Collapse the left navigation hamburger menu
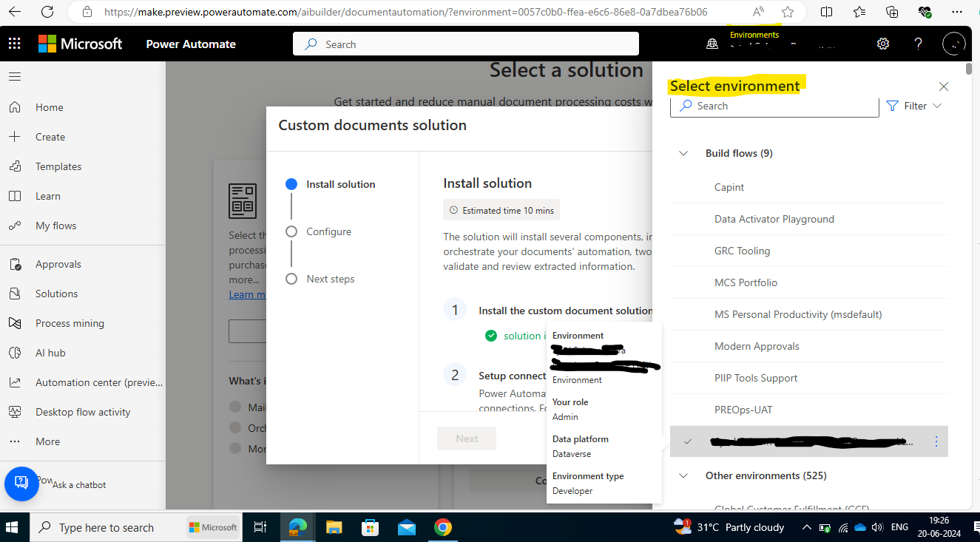The image size is (980, 542). (15, 76)
